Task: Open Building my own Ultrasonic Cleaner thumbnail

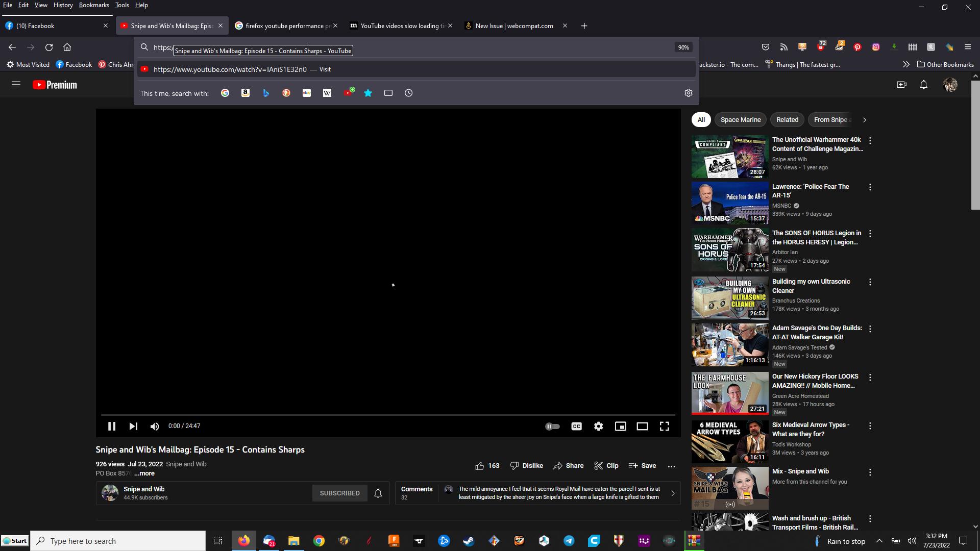Action: (x=729, y=298)
